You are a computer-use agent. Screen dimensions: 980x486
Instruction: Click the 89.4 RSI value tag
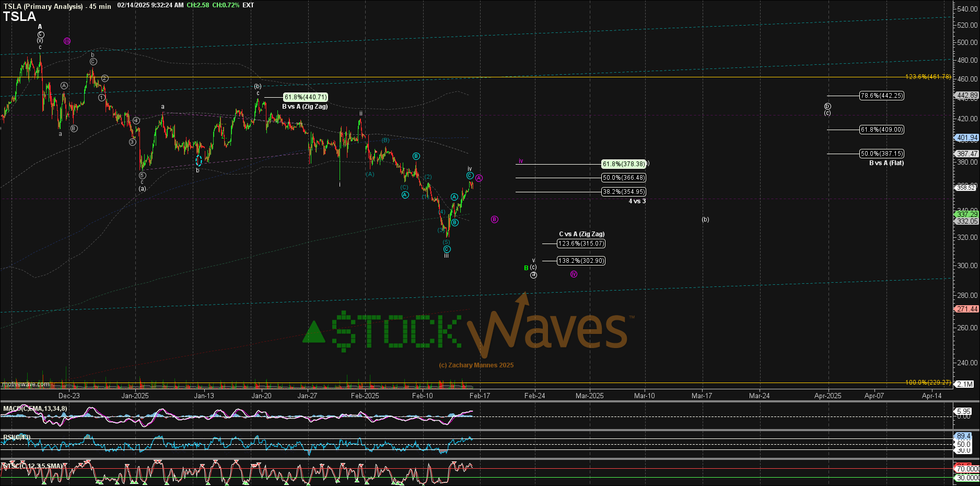(963, 436)
